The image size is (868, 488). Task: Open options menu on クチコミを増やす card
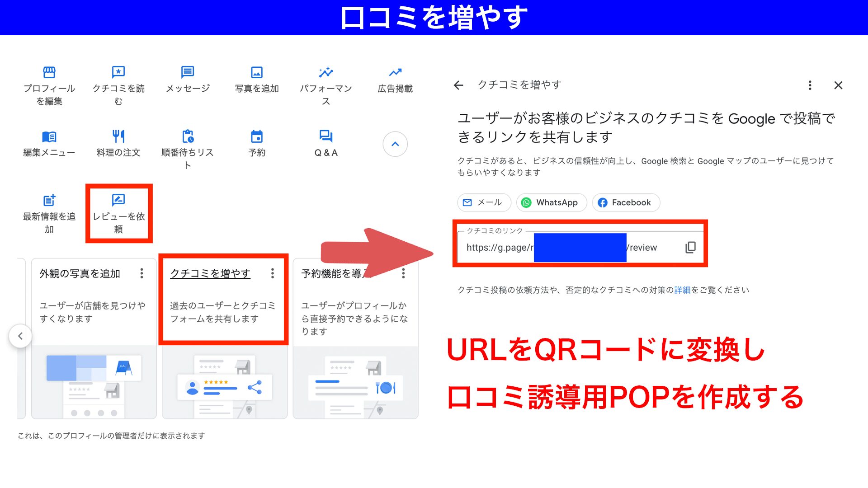click(x=273, y=273)
